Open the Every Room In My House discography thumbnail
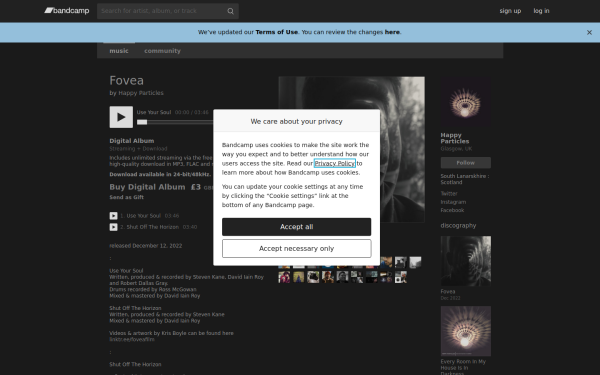600x375 pixels. coord(466,331)
